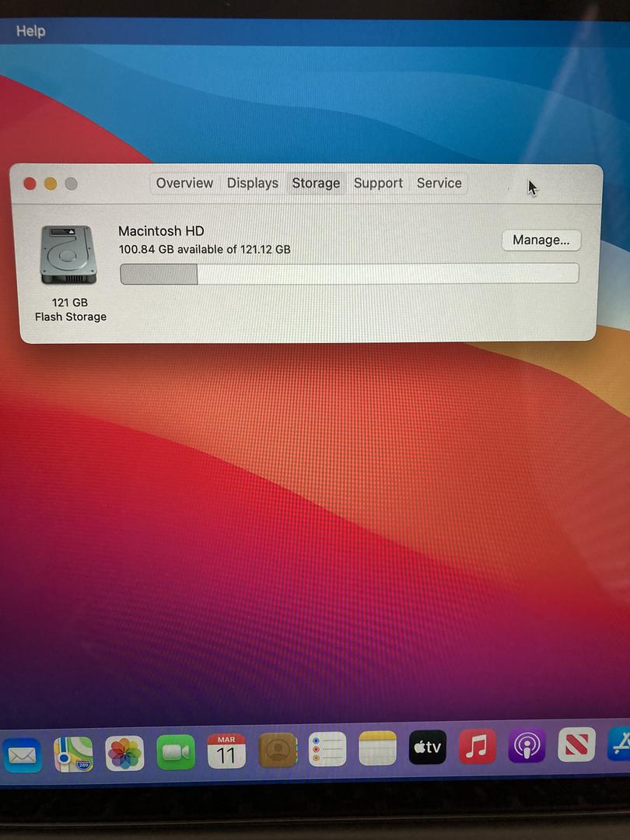Select the Storage tab
Screen dimensions: 630x840
(x=316, y=184)
